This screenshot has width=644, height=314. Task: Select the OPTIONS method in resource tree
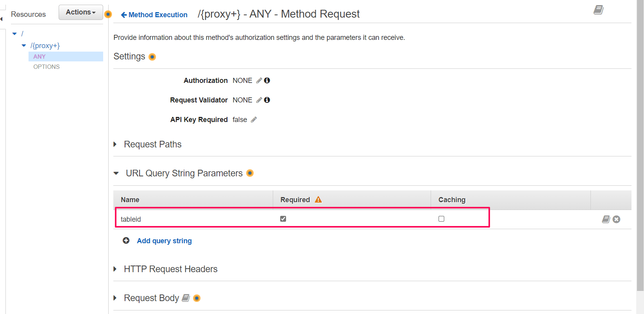point(47,67)
